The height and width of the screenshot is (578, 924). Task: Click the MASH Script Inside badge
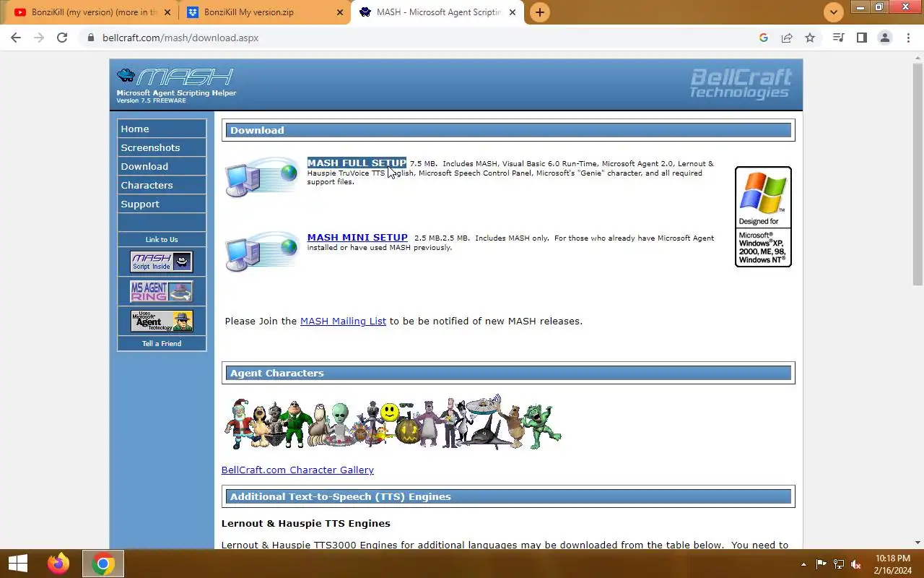[x=162, y=262]
